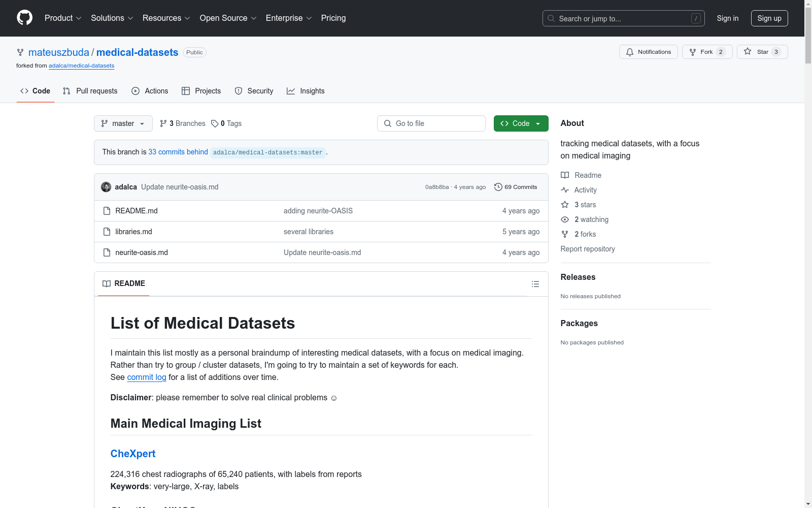Click the Report repository link
This screenshot has width=812, height=508.
click(588, 249)
